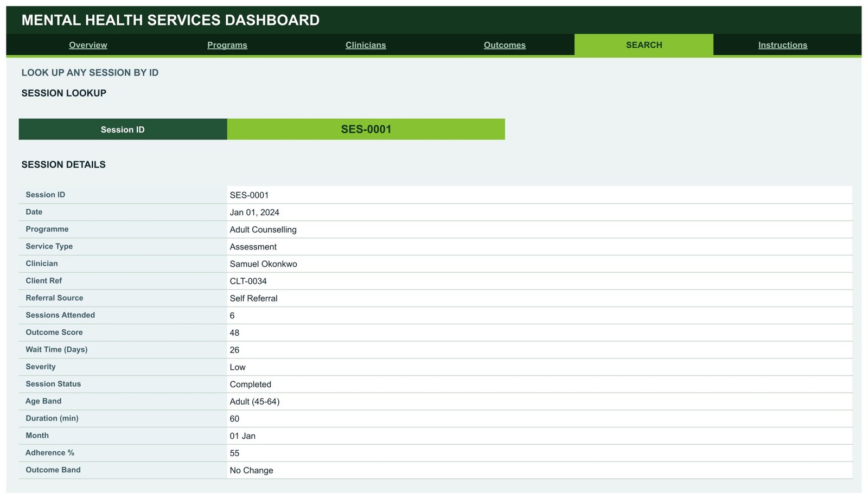
Task: Click the Age Band field label
Action: pyautogui.click(x=43, y=401)
